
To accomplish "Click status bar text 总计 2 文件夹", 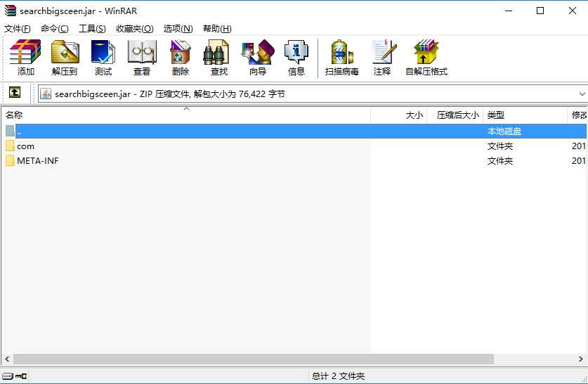I will click(x=338, y=376).
